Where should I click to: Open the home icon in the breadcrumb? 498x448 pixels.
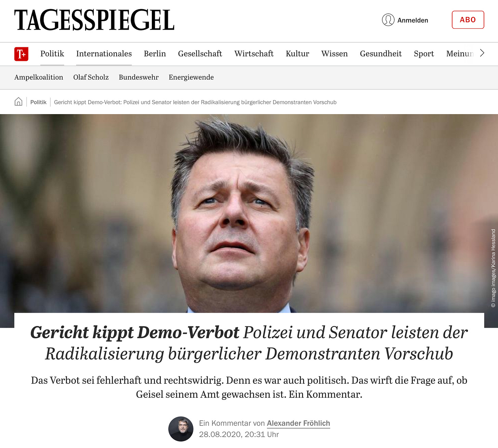(x=18, y=101)
